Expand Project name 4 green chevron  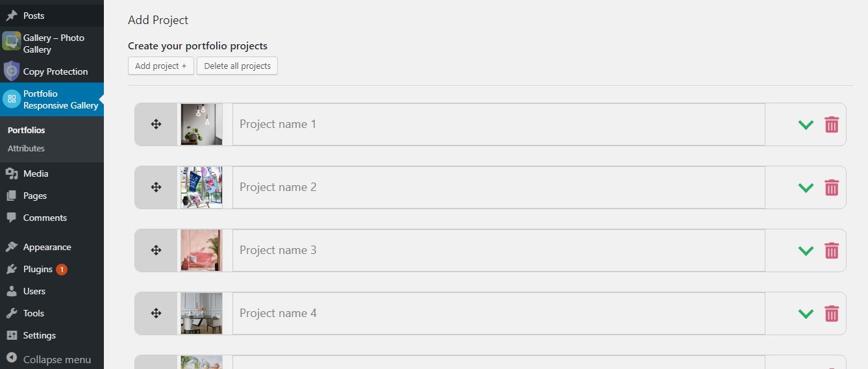pos(806,314)
